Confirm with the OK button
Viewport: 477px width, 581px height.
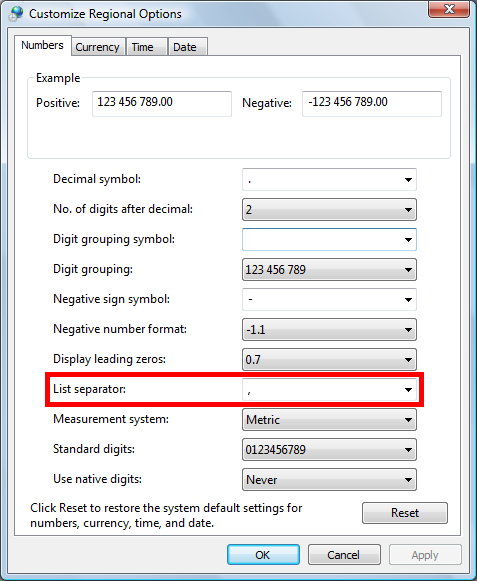click(263, 555)
